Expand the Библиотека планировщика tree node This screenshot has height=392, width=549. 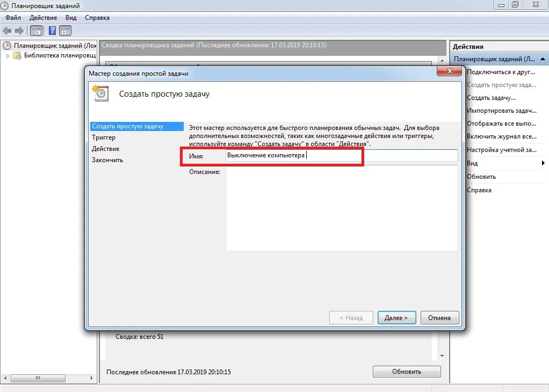coord(8,56)
